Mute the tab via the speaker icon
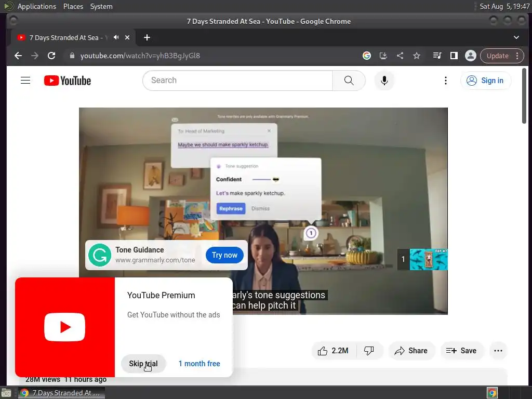 116,37
